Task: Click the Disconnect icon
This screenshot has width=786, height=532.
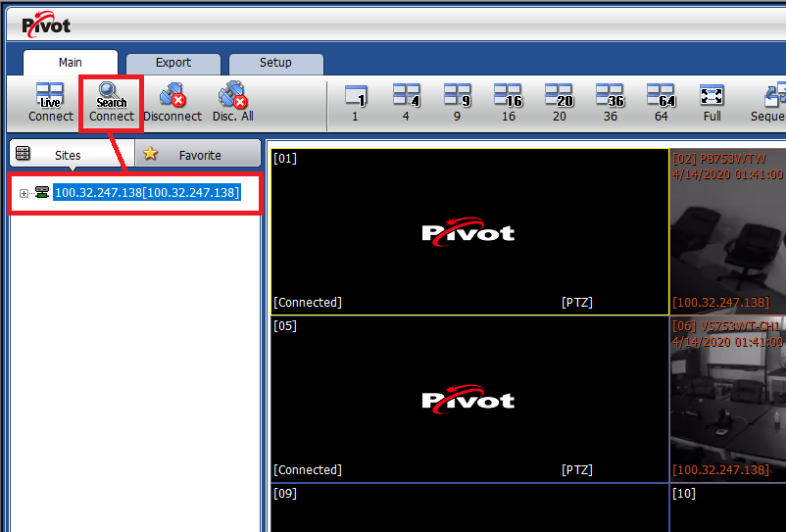Action: pos(172,103)
